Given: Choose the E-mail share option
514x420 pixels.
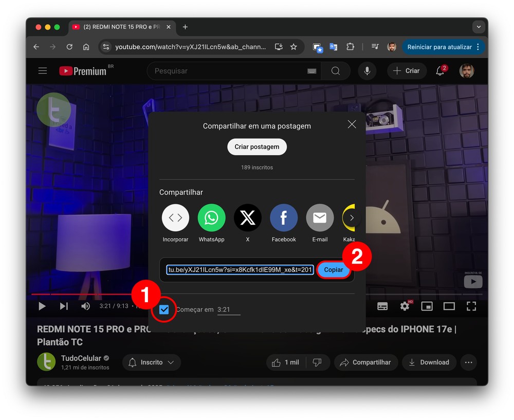Looking at the screenshot, I should (320, 218).
